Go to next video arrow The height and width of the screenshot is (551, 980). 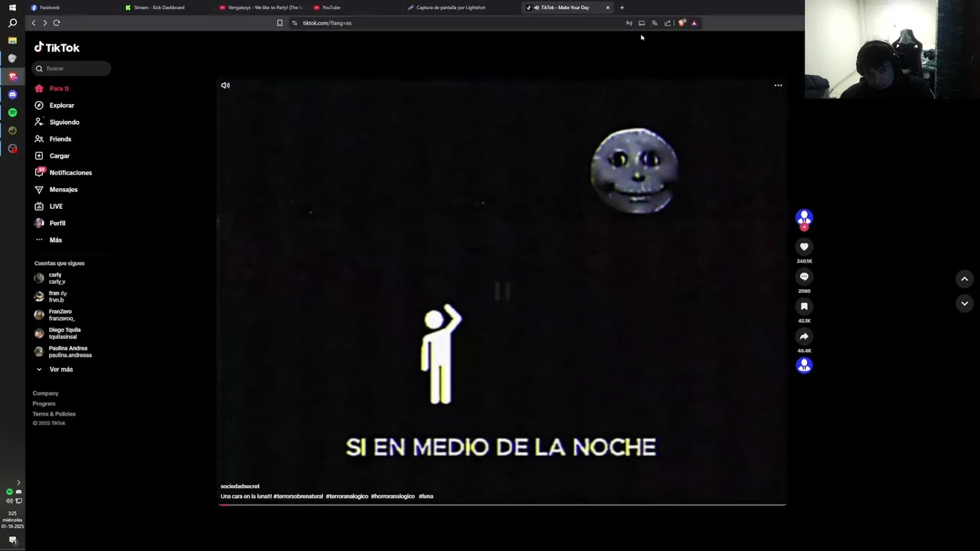coord(965,304)
